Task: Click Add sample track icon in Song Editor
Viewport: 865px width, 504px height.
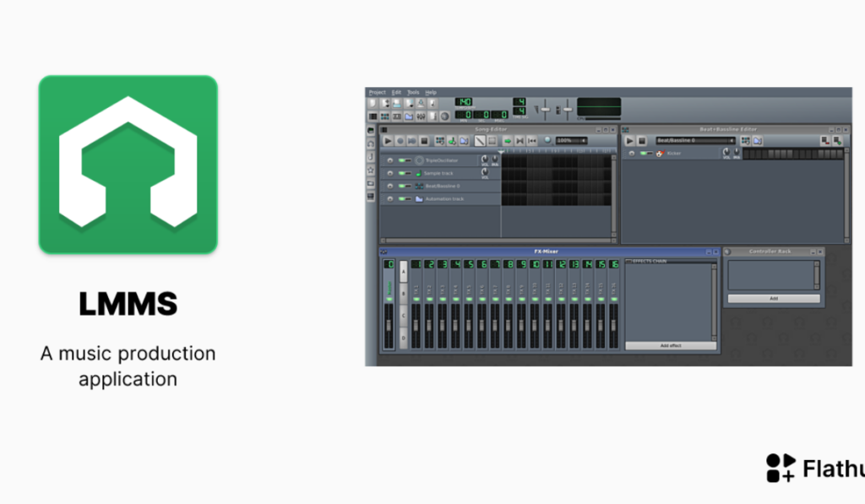Action: click(452, 141)
